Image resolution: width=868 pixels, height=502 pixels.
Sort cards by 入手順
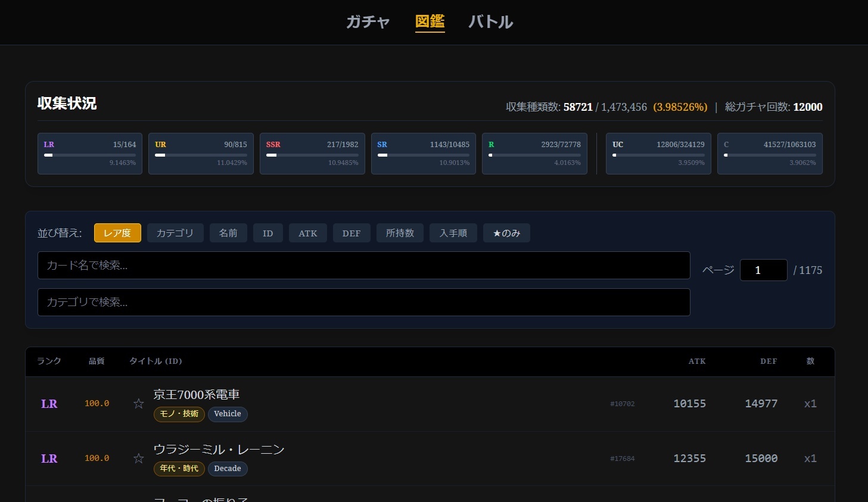point(453,233)
